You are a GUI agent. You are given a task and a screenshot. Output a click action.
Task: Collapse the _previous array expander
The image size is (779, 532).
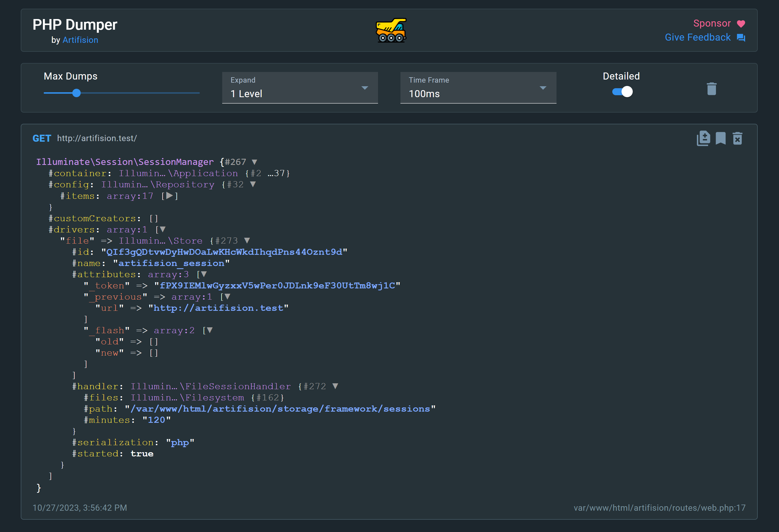coord(228,297)
